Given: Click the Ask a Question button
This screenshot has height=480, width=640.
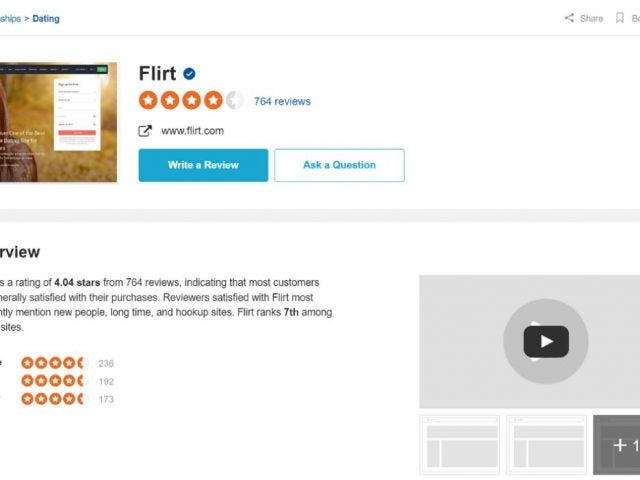Looking at the screenshot, I should tap(339, 165).
